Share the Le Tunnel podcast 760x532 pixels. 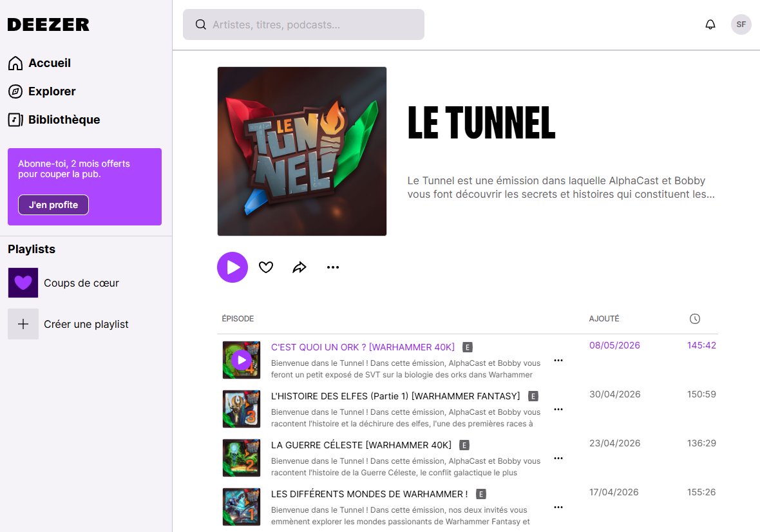299,267
